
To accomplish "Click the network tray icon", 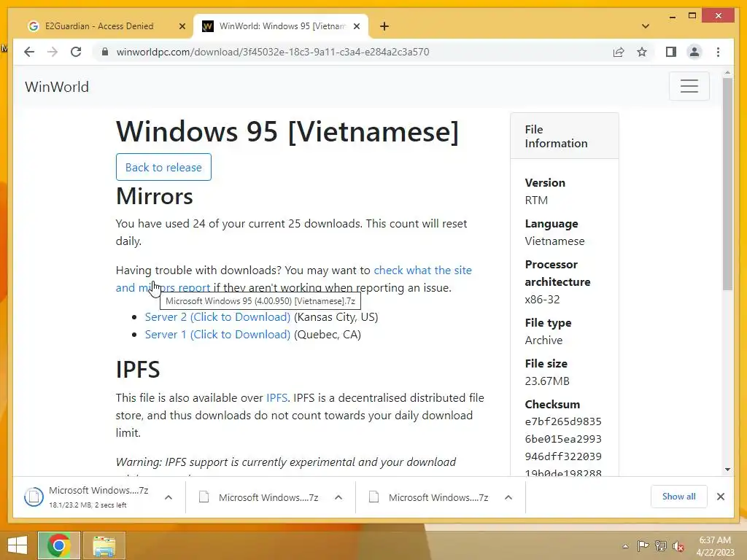I will [661, 546].
